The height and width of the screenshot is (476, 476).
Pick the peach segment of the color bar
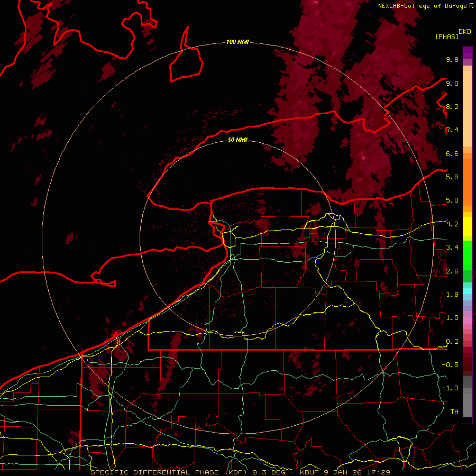(467, 108)
